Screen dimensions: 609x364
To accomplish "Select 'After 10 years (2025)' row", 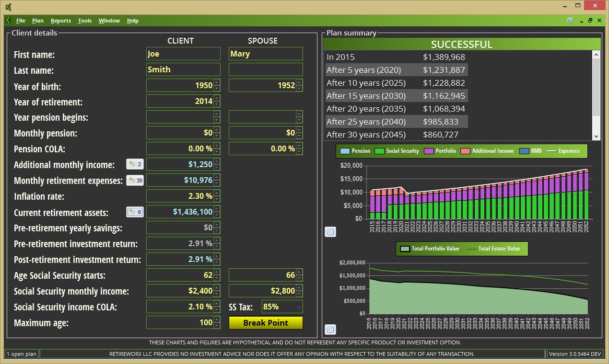I will tap(397, 83).
